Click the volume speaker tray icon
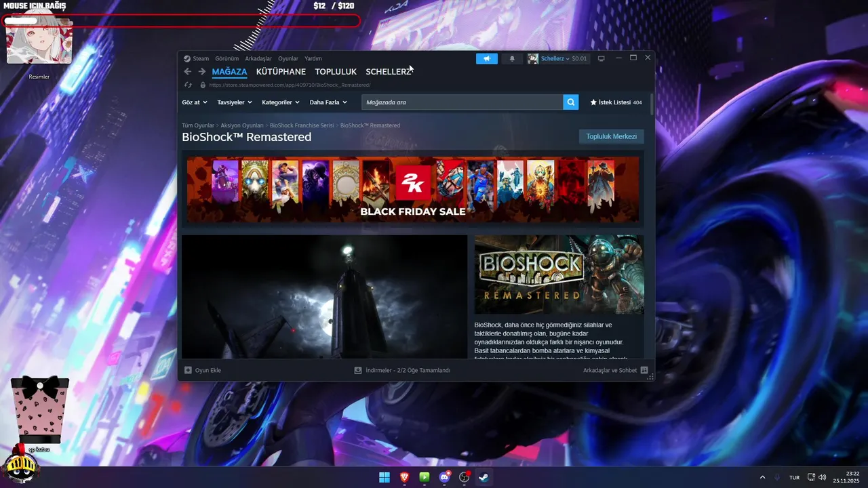868x488 pixels. coord(823,477)
